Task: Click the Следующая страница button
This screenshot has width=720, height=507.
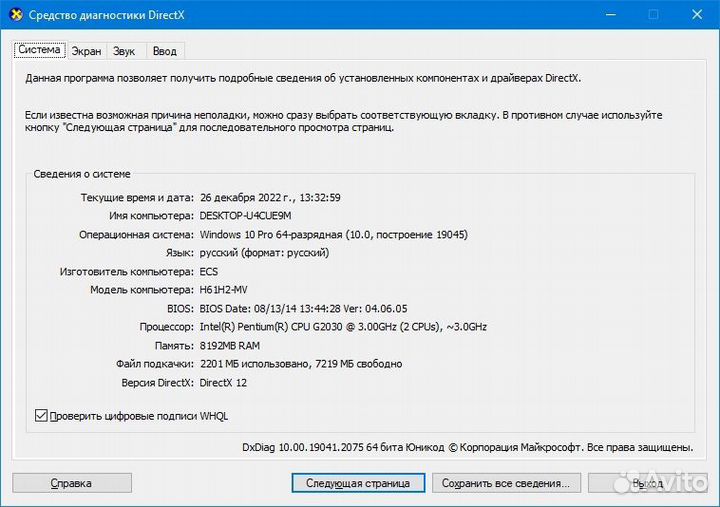Action: pyautogui.click(x=358, y=483)
